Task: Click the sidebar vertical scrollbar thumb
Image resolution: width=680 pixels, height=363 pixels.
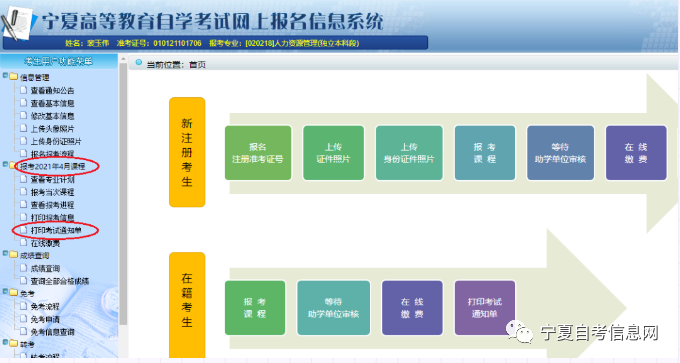Action: [123, 194]
